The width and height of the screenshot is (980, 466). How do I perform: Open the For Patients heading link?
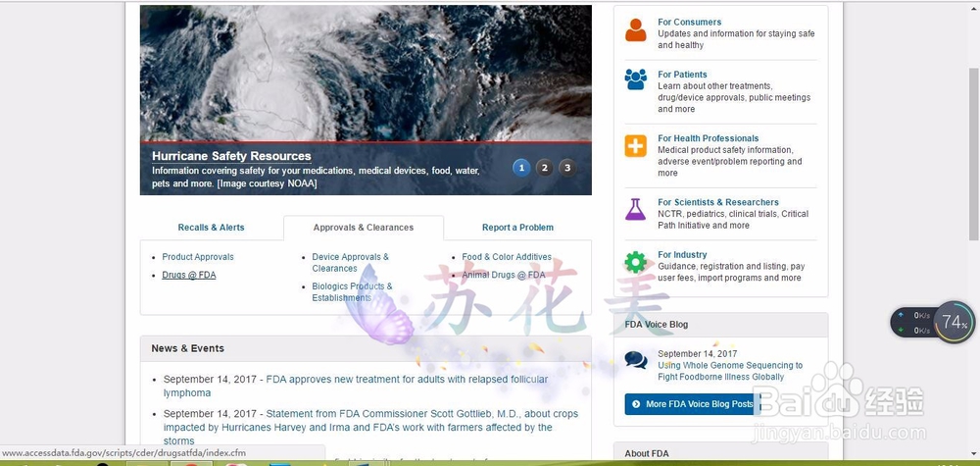(x=682, y=75)
